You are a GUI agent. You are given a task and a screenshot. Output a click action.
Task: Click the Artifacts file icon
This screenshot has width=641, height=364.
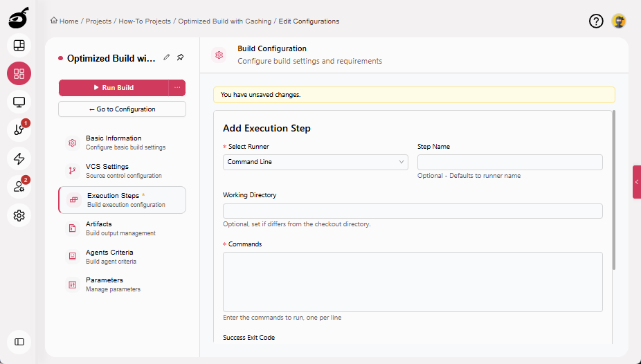tap(73, 228)
